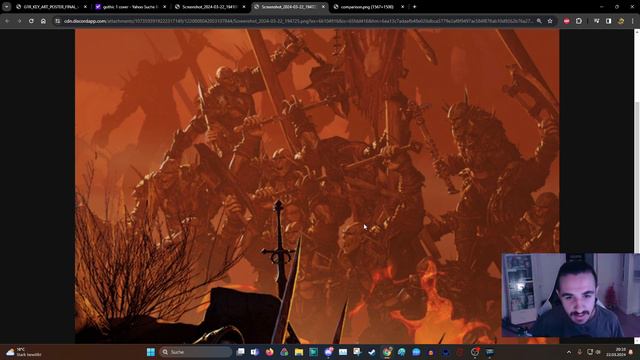Open the OBS Studio taskbar icon
The height and width of the screenshot is (360, 640).
click(475, 352)
